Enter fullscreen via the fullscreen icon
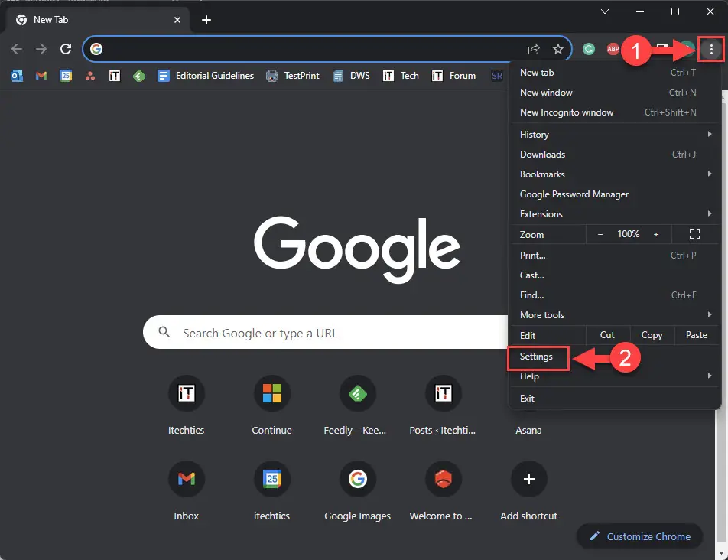Image resolution: width=728 pixels, height=560 pixels. point(695,234)
